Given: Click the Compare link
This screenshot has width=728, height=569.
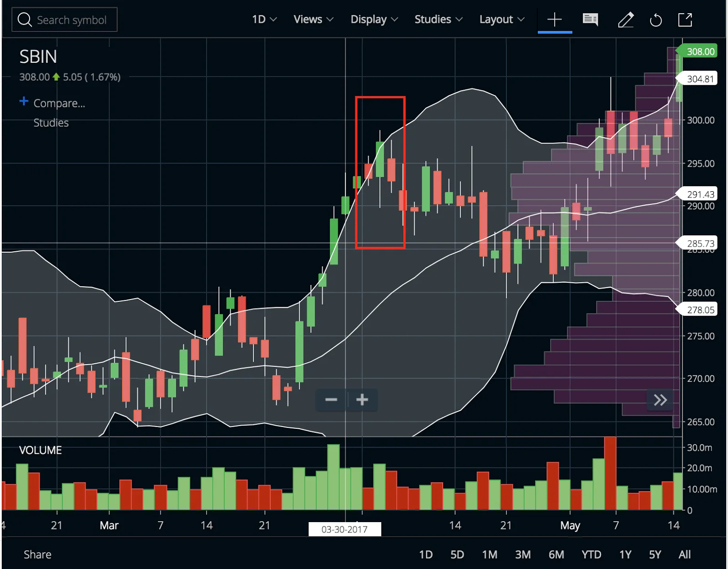Looking at the screenshot, I should tap(59, 103).
